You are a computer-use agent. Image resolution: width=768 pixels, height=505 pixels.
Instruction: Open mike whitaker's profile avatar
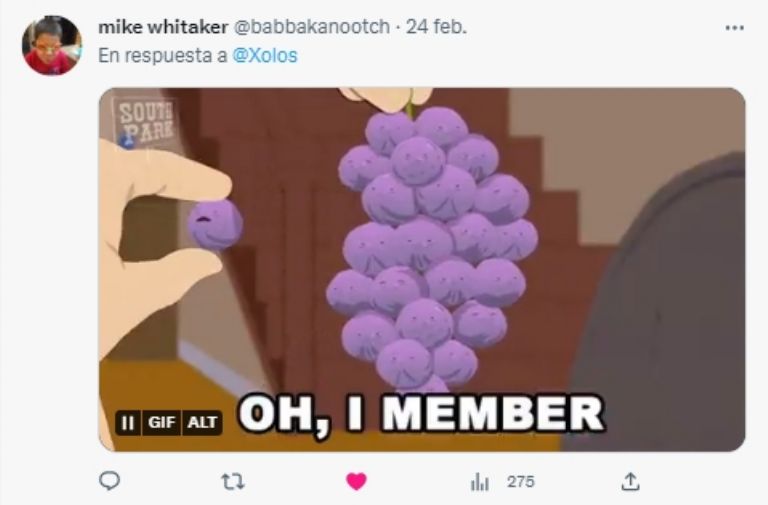pyautogui.click(x=52, y=46)
